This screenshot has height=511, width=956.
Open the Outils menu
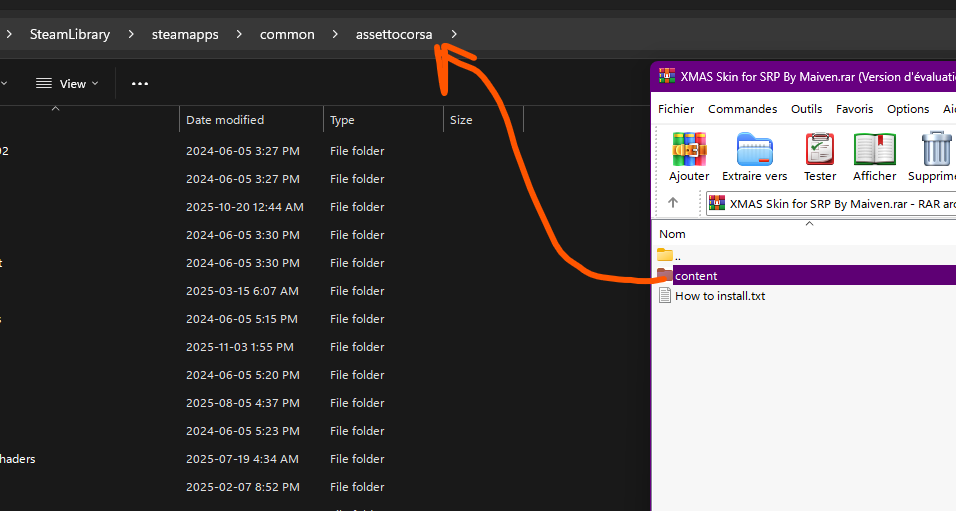click(806, 109)
